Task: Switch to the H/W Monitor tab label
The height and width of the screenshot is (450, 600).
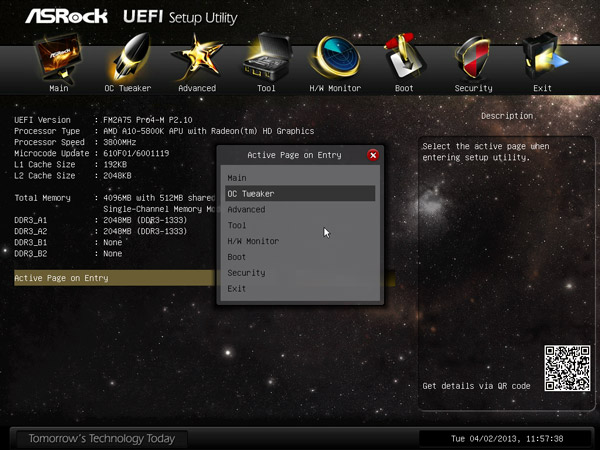Action: 335,88
